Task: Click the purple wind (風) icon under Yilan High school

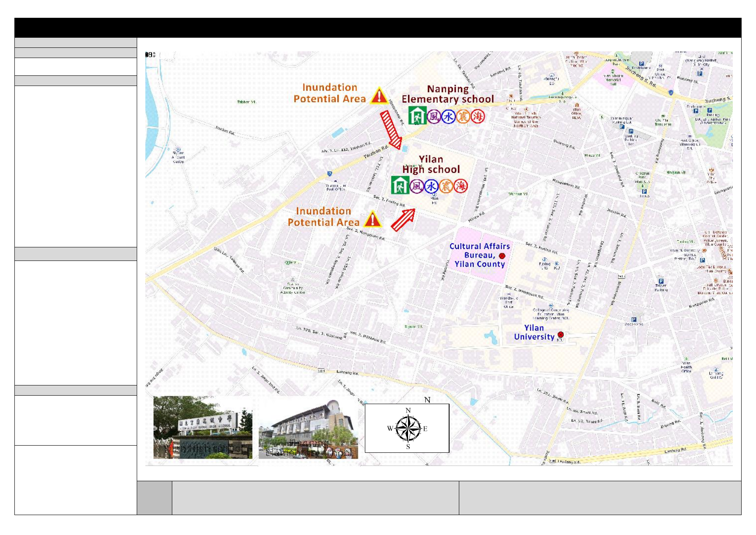Action: (417, 186)
